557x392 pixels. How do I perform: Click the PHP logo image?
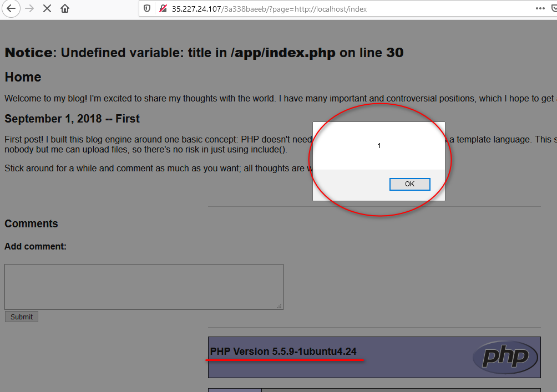[505, 357]
